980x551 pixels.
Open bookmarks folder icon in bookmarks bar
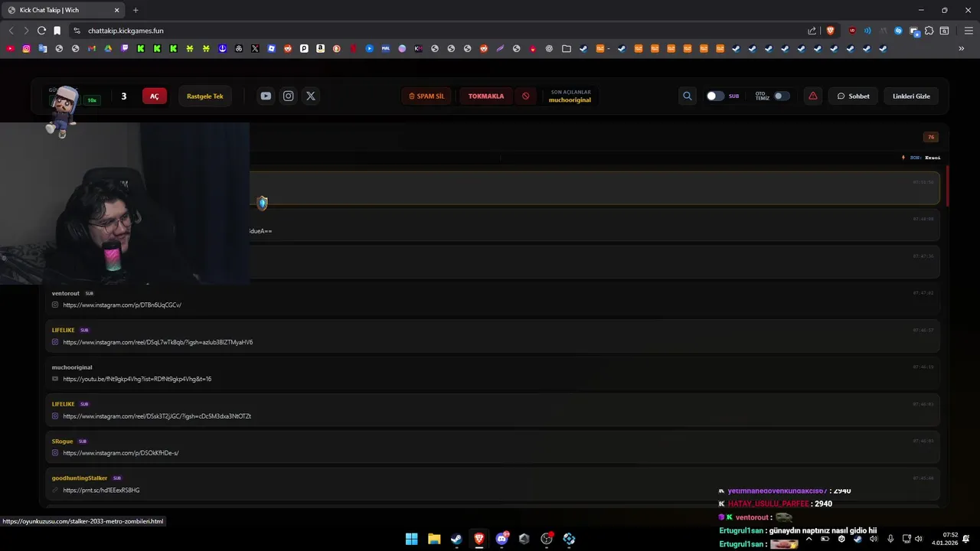coord(566,48)
